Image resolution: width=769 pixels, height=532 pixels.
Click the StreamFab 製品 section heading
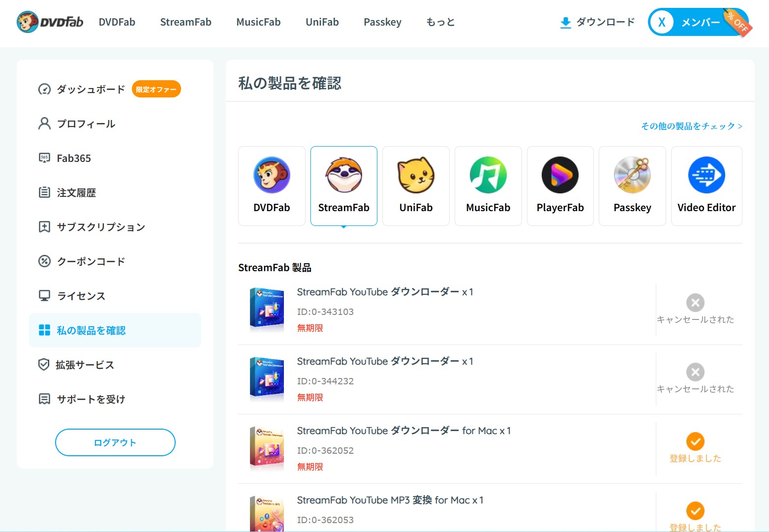coord(275,268)
